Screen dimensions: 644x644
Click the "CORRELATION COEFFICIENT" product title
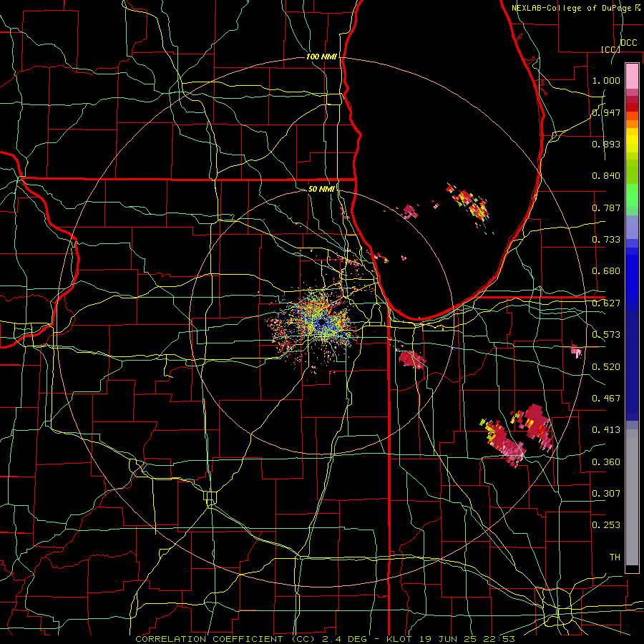coord(210,639)
